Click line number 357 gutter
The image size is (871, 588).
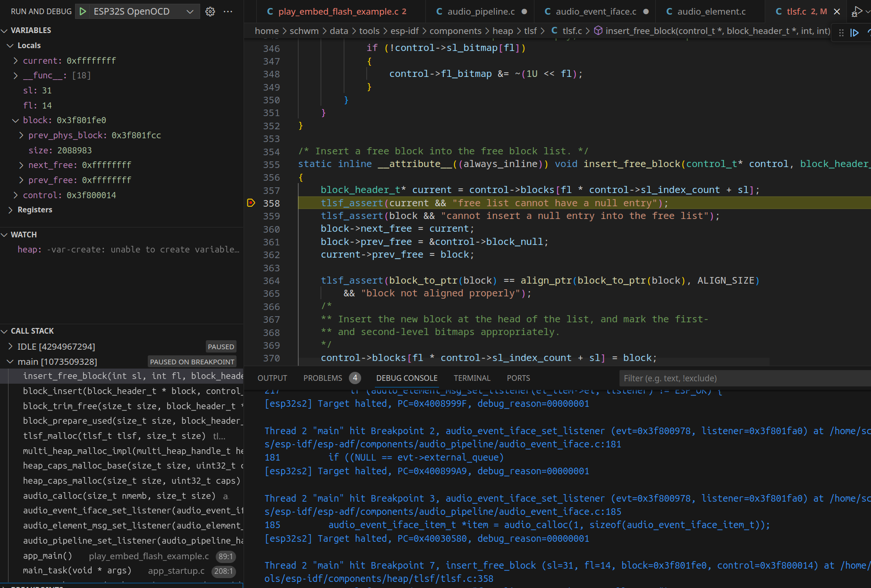271,191
